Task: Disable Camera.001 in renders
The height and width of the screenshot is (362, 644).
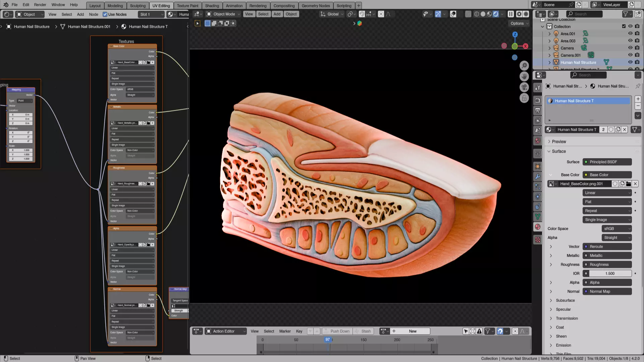Action: click(637, 55)
